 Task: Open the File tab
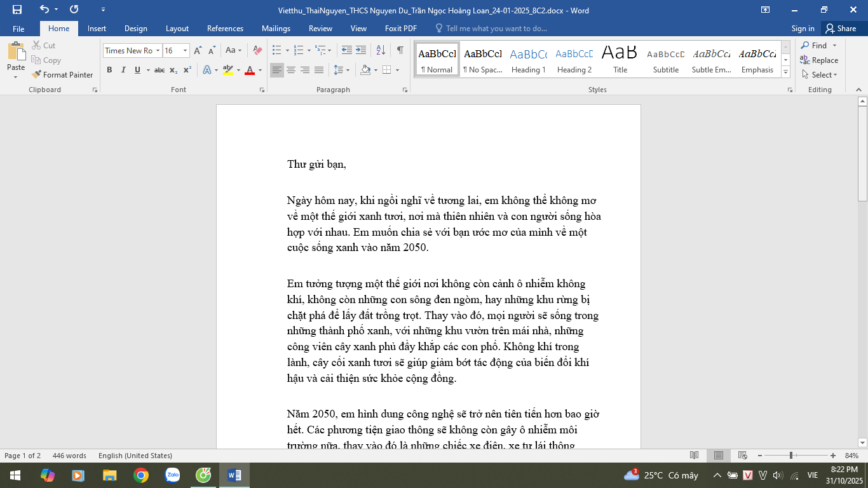pyautogui.click(x=18, y=29)
